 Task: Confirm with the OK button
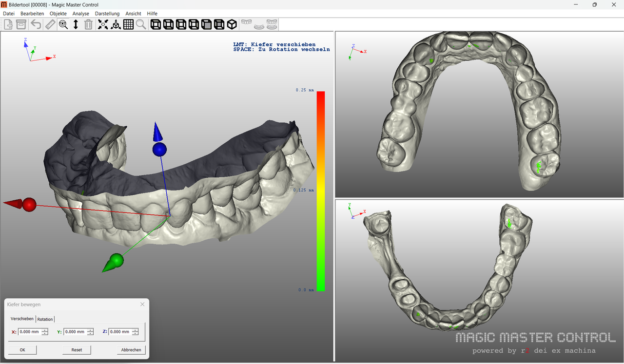tap(22, 350)
